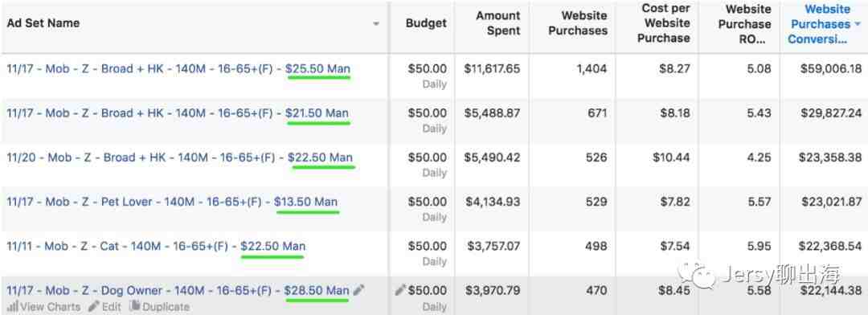Sort by the Website Purchases Conversion column header

[820, 24]
